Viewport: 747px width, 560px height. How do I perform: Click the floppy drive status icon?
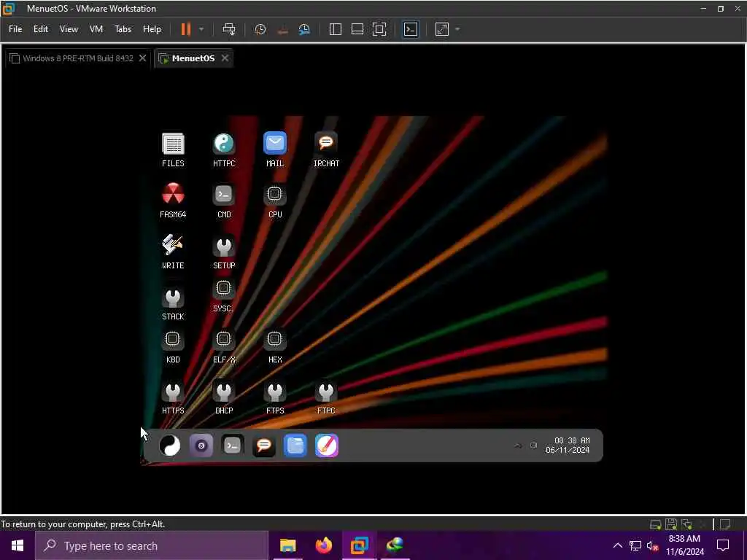[x=671, y=524]
